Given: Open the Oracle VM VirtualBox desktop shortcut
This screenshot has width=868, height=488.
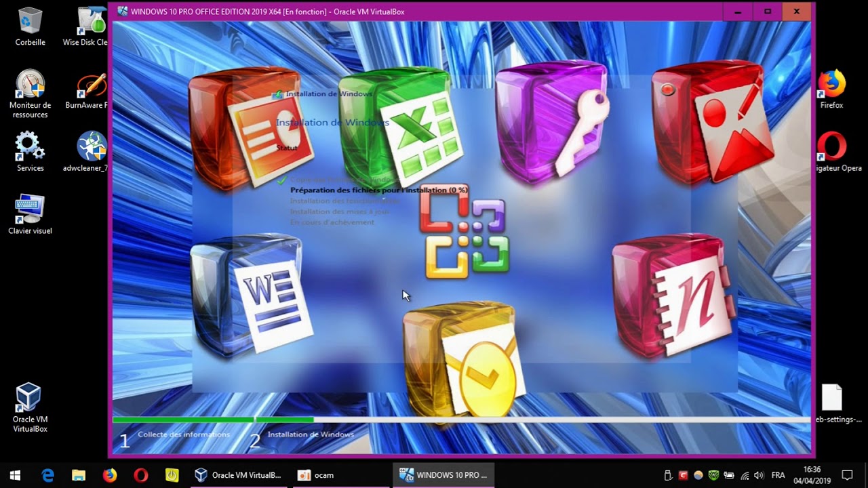Looking at the screenshot, I should point(30,408).
